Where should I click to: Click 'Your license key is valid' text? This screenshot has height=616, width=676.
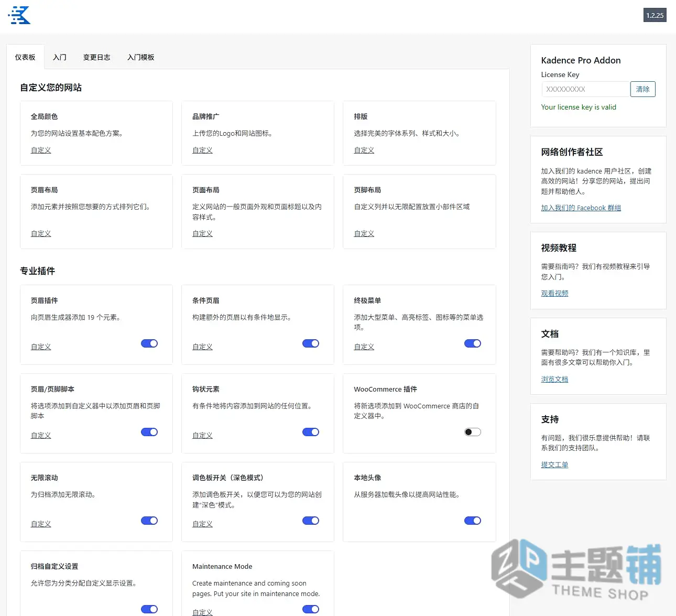pyautogui.click(x=579, y=107)
